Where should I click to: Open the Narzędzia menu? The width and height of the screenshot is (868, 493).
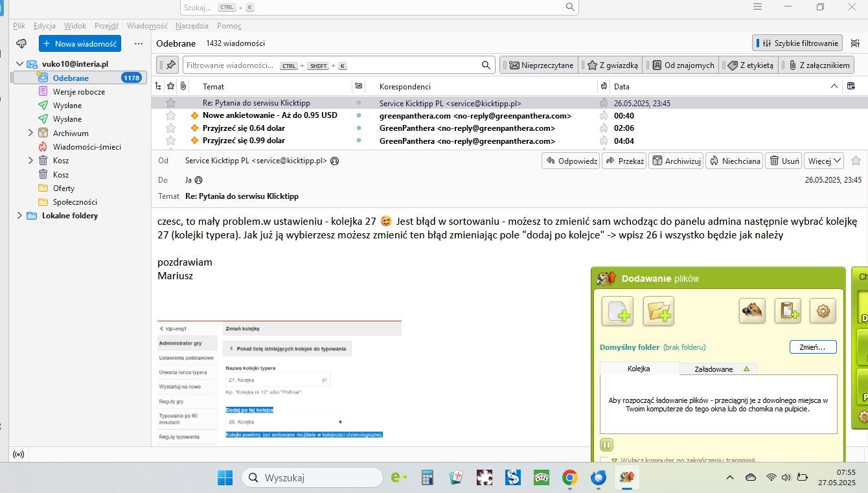(x=192, y=26)
